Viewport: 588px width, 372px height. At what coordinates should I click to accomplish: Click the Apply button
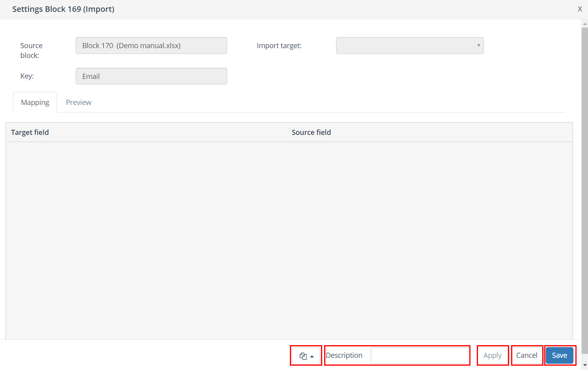tap(492, 355)
